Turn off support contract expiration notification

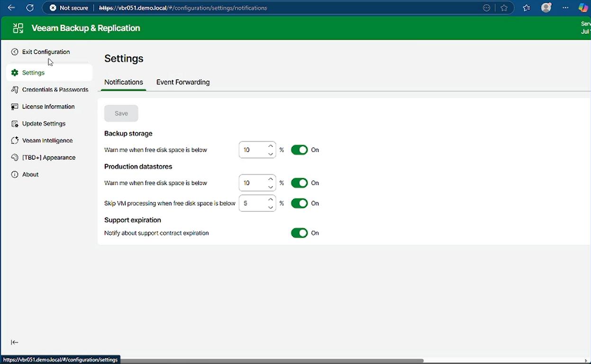click(299, 233)
